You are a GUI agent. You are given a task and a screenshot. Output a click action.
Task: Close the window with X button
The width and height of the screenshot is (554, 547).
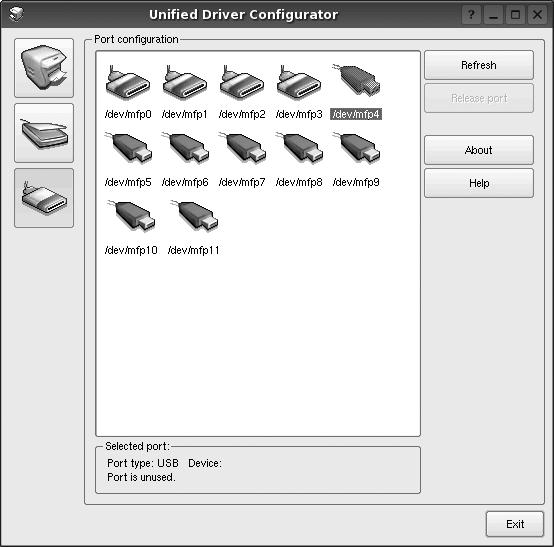(537, 15)
